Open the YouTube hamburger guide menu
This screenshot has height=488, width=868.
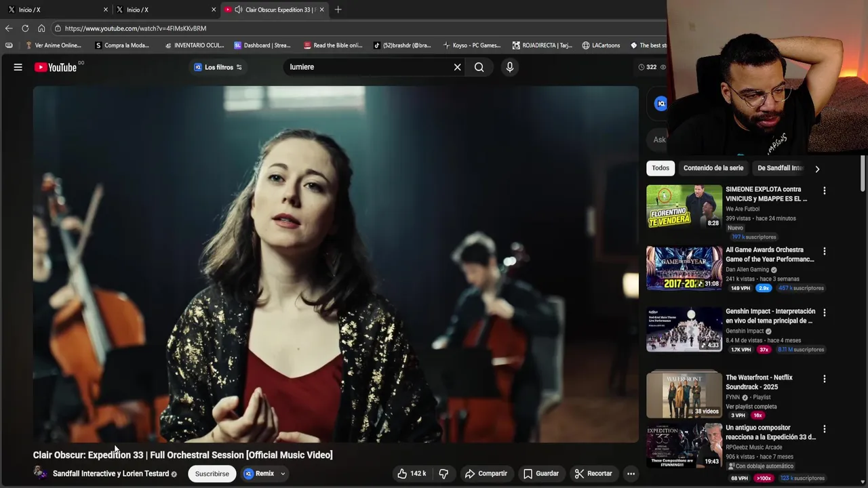coord(18,67)
